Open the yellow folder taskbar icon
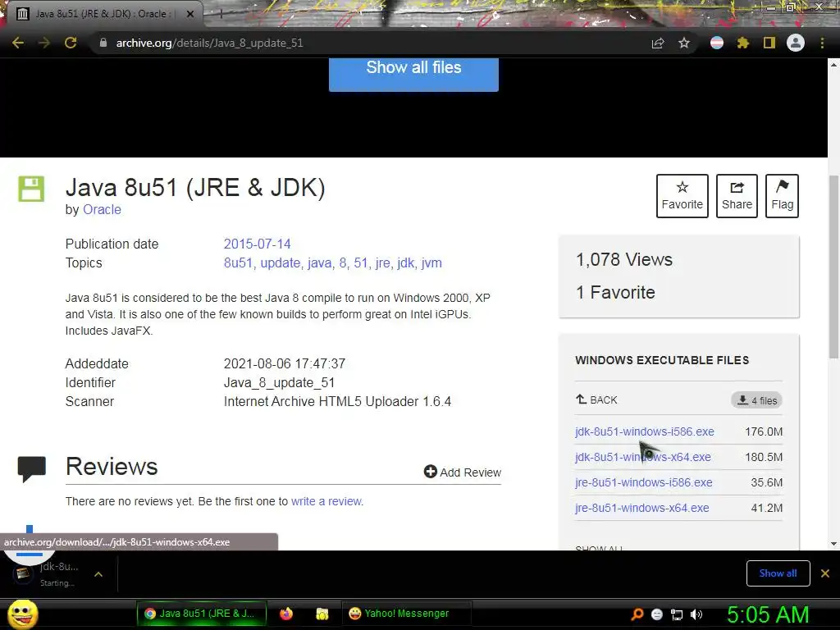This screenshot has width=840, height=630. pos(322,614)
